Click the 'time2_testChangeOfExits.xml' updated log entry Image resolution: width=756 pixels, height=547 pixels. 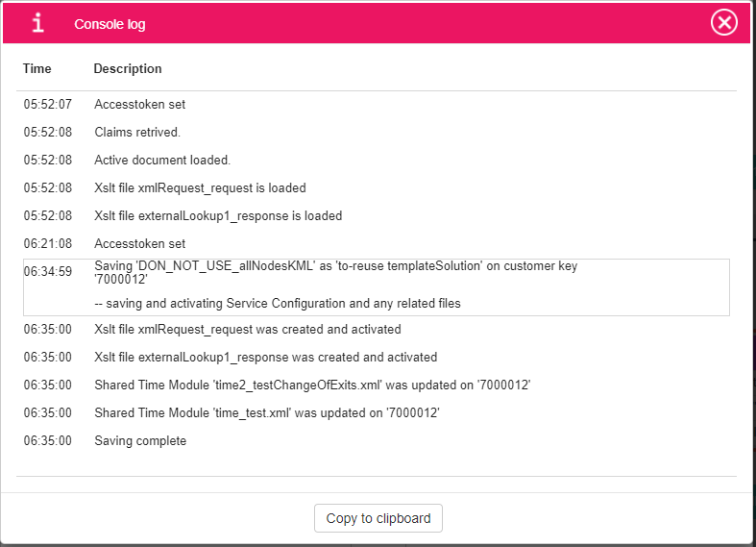click(312, 385)
